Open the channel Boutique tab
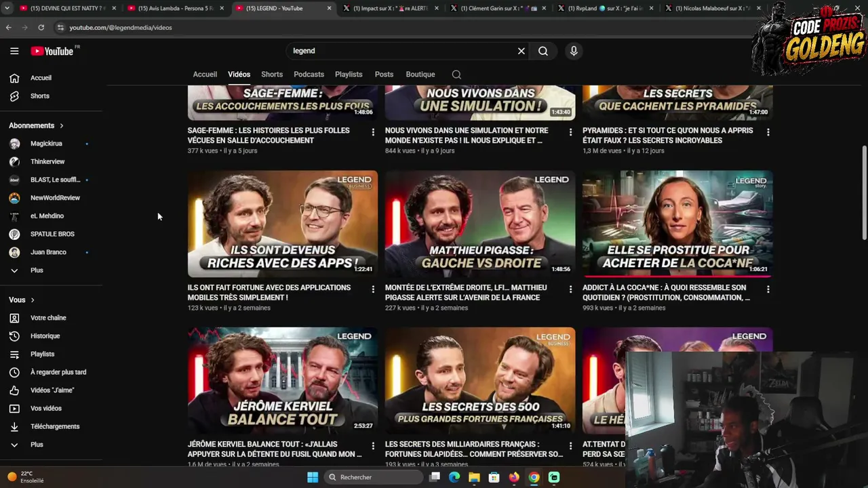The width and height of the screenshot is (868, 488). (420, 75)
